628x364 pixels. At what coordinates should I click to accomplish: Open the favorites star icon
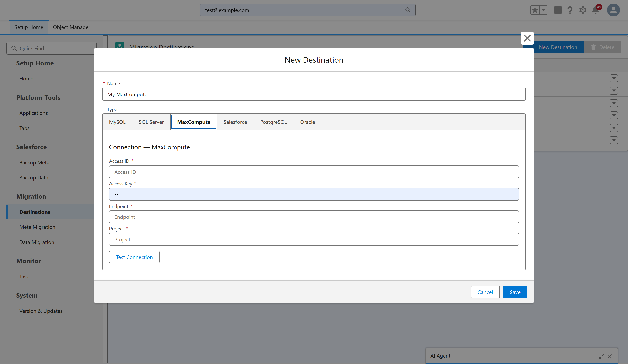pos(535,10)
